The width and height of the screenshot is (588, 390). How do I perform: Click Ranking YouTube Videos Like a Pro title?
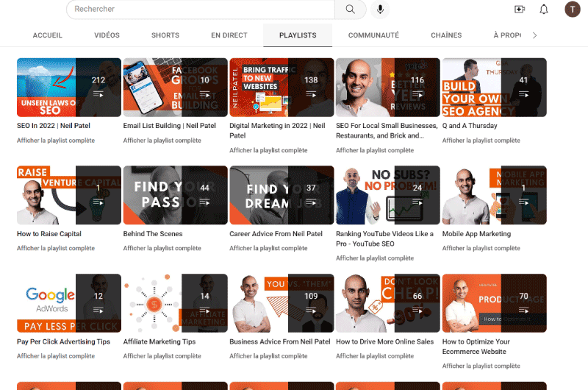click(x=384, y=238)
